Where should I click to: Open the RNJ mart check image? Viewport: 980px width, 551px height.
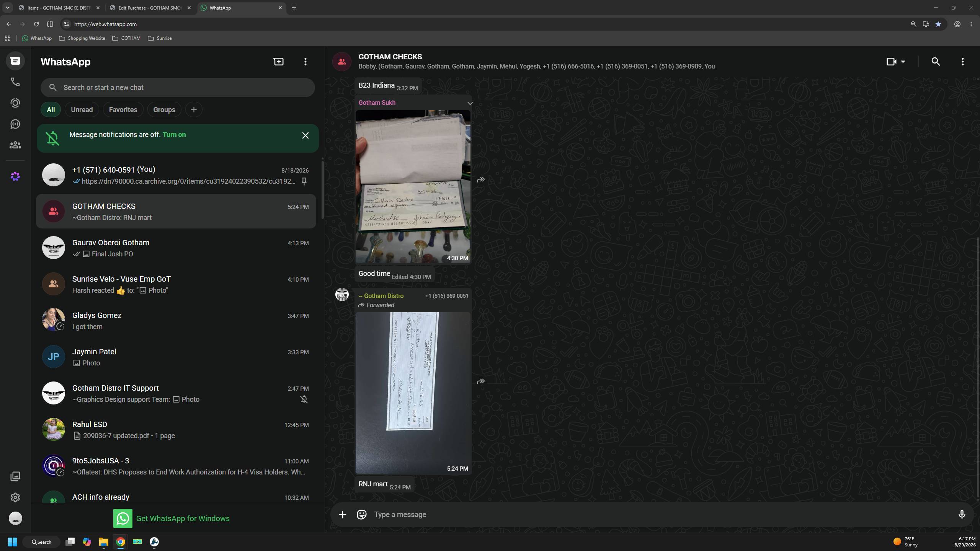pos(413,393)
